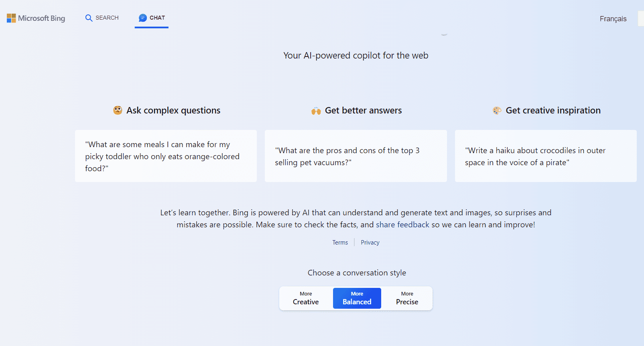
Task: Switch language to Français
Action: [x=613, y=19]
